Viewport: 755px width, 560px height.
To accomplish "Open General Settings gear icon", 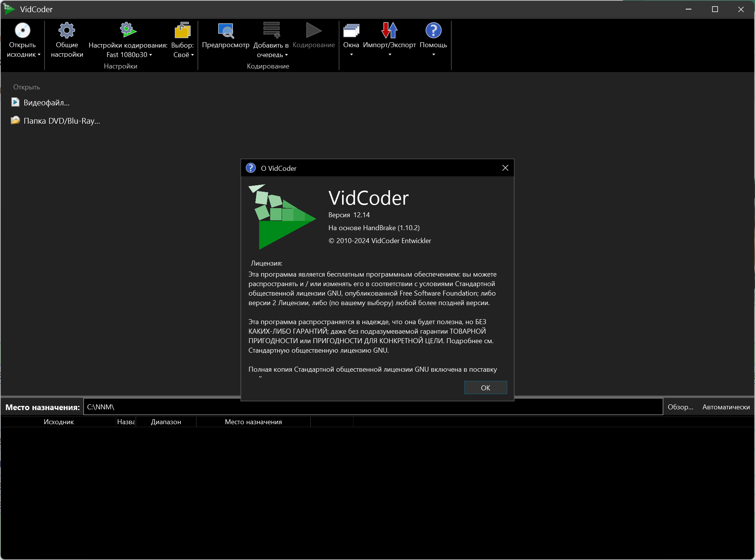I will (x=67, y=30).
